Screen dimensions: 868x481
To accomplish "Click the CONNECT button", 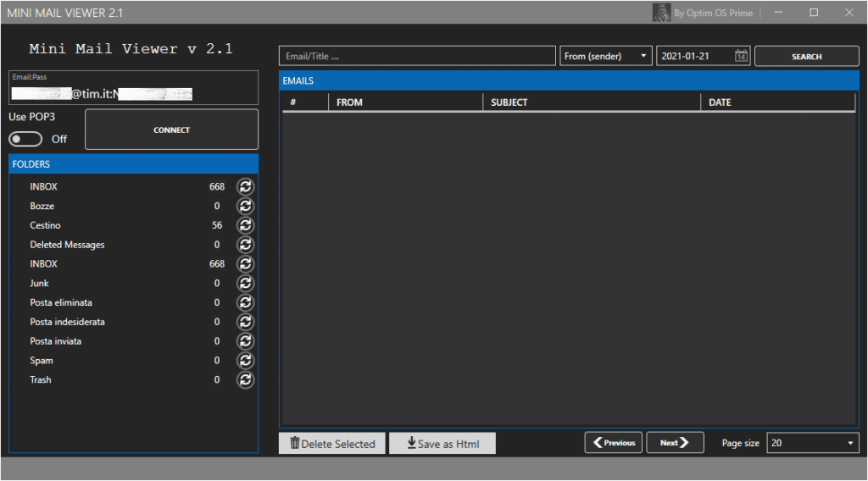I will (171, 130).
